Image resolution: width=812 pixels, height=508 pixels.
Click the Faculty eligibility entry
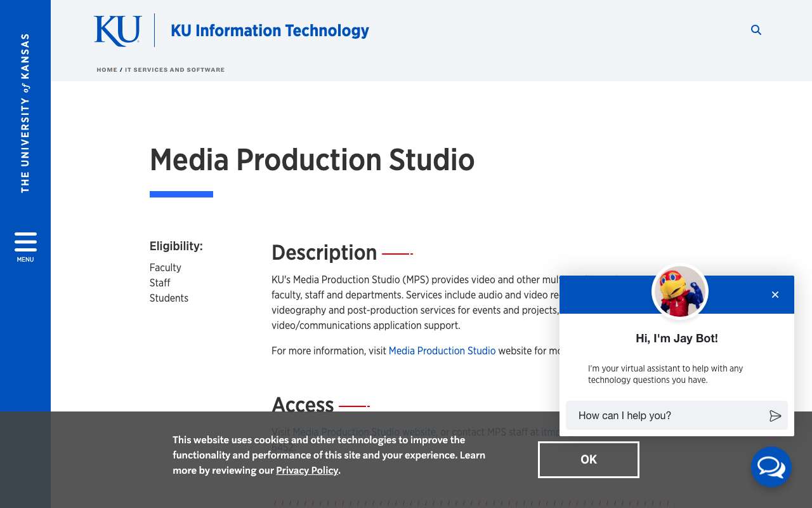coord(166,268)
